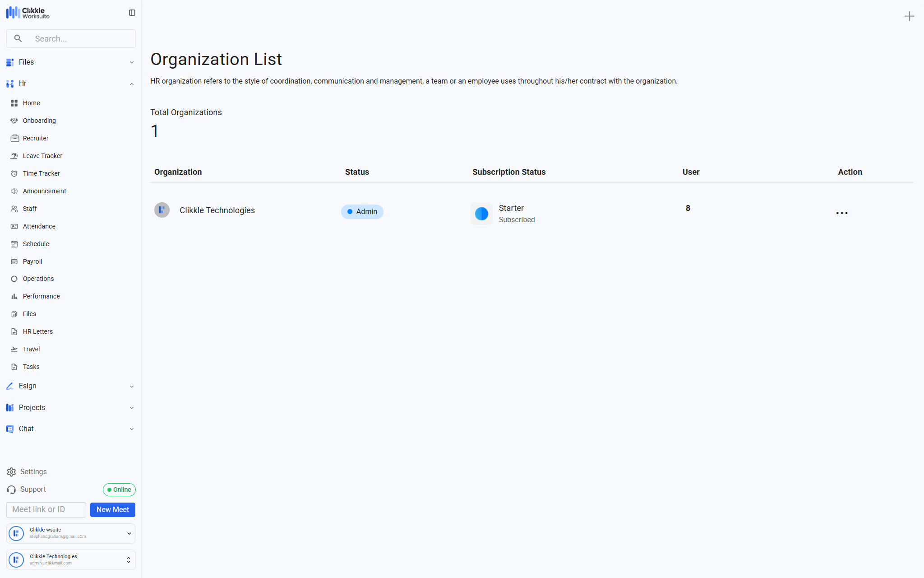Open Settings via gear icon

coord(11,472)
